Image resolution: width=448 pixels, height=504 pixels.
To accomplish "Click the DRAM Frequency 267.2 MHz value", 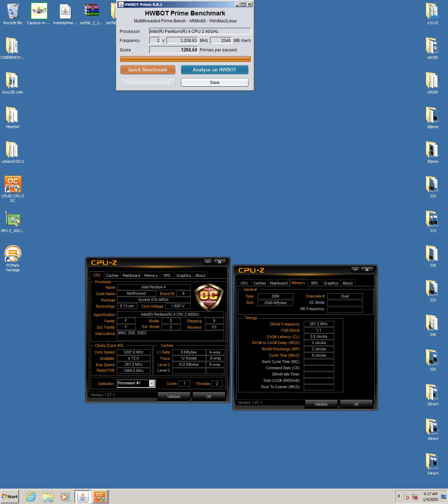I will pos(319,324).
